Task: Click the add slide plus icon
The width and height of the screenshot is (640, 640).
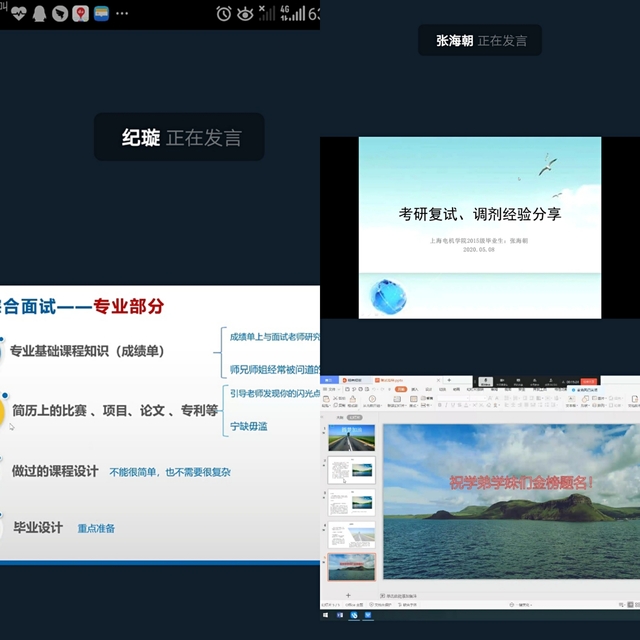Action: point(348,595)
